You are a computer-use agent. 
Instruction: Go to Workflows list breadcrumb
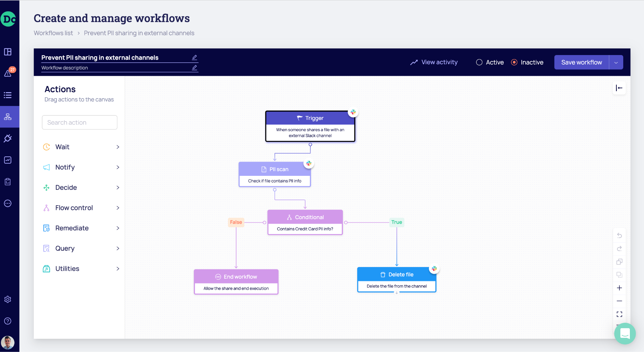(x=53, y=33)
